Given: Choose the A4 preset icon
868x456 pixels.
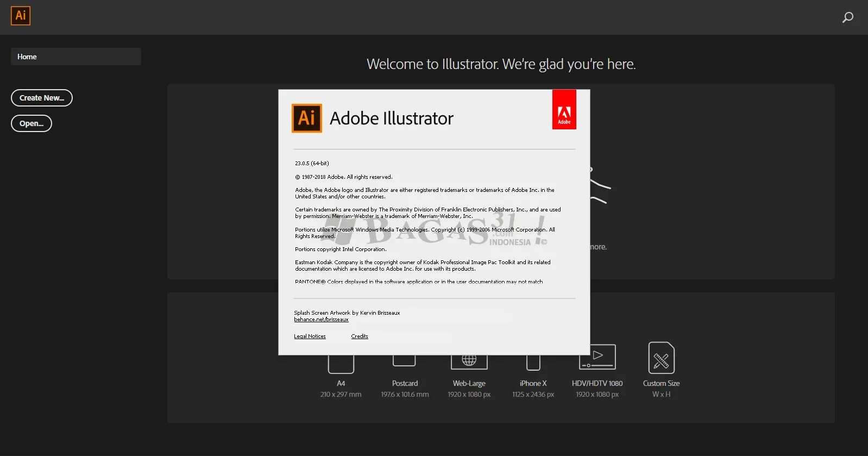Looking at the screenshot, I should (x=341, y=364).
